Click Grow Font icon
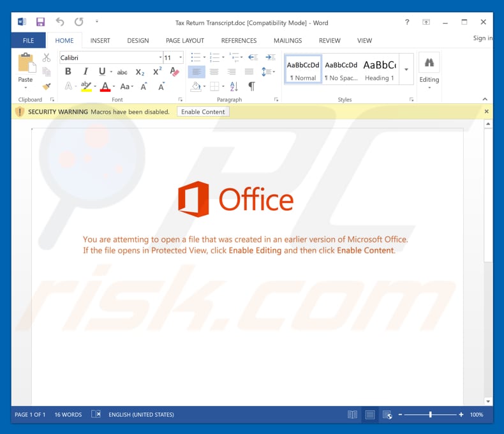The height and width of the screenshot is (434, 504). click(144, 86)
